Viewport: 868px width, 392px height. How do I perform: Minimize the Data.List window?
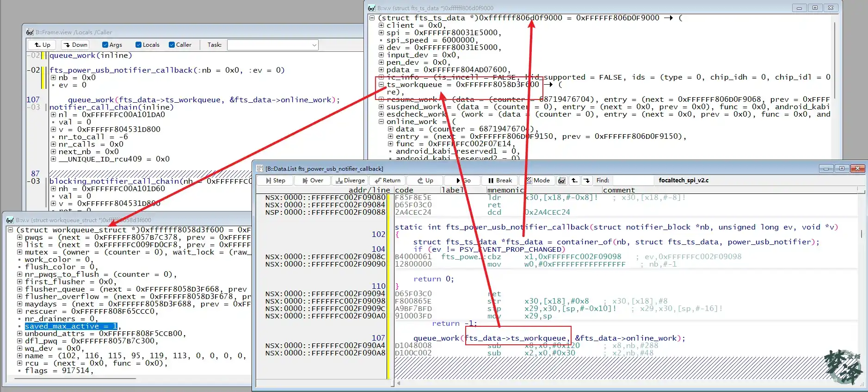(x=826, y=168)
